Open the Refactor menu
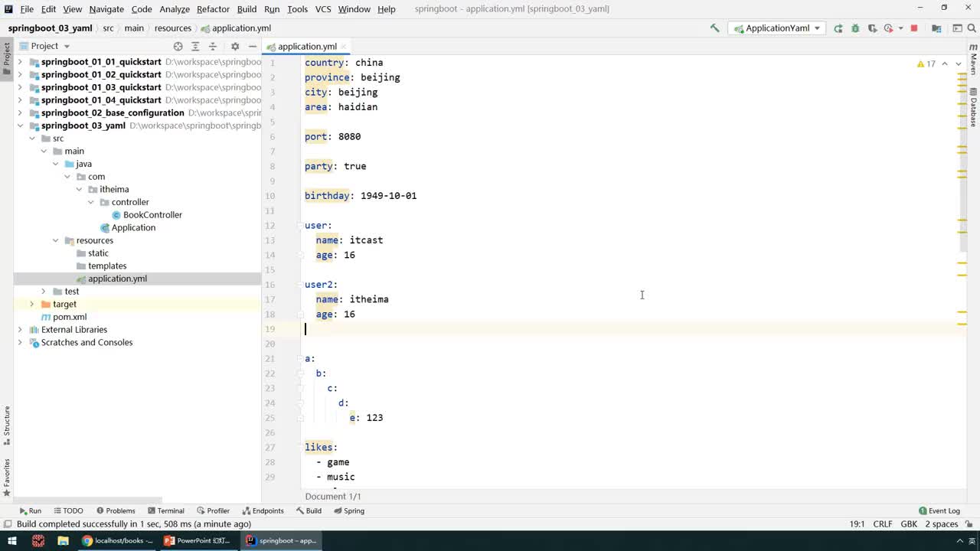This screenshot has height=551, width=980. (213, 8)
